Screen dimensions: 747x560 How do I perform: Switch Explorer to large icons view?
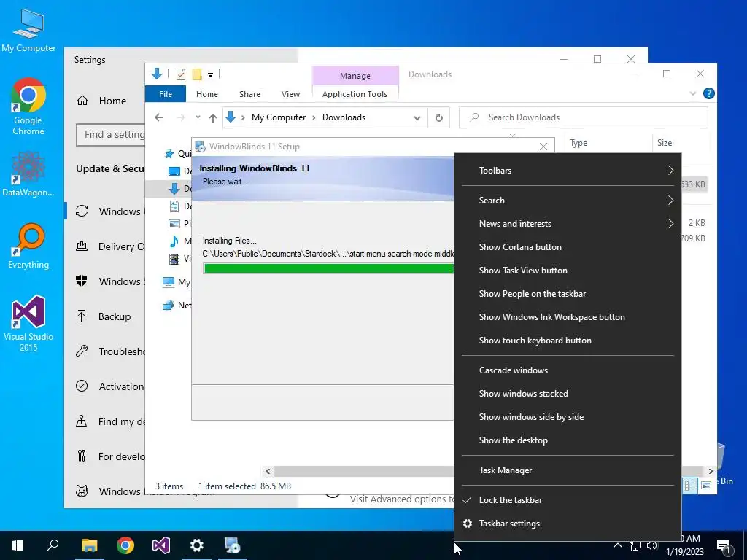[706, 486]
